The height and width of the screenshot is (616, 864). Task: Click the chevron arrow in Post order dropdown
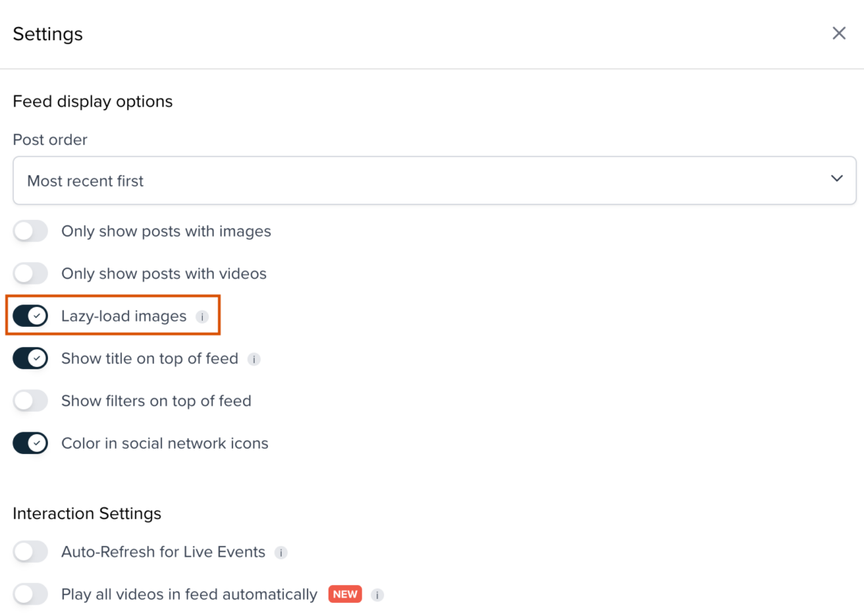pyautogui.click(x=836, y=180)
